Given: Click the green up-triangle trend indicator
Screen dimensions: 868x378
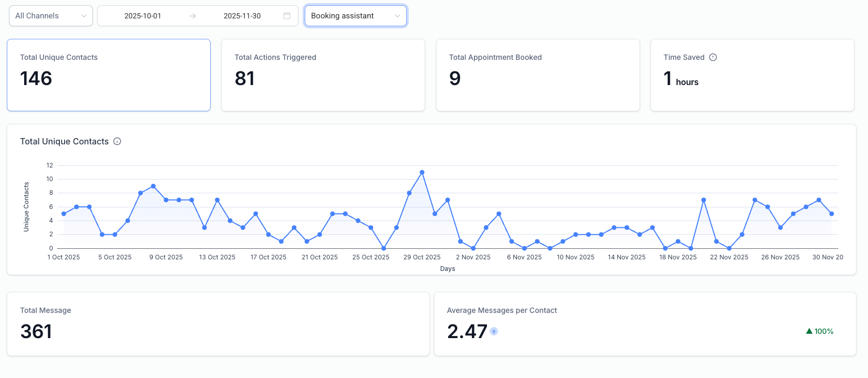Looking at the screenshot, I should click(809, 331).
